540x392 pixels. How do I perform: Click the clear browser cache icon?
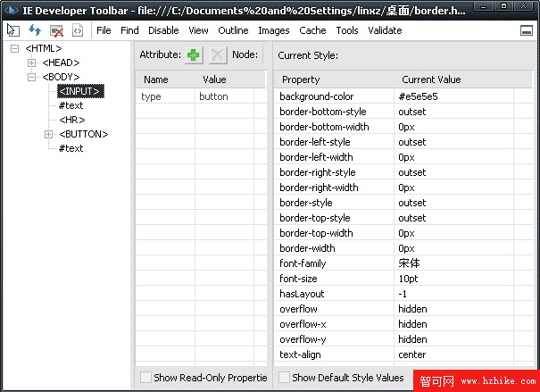(56, 30)
